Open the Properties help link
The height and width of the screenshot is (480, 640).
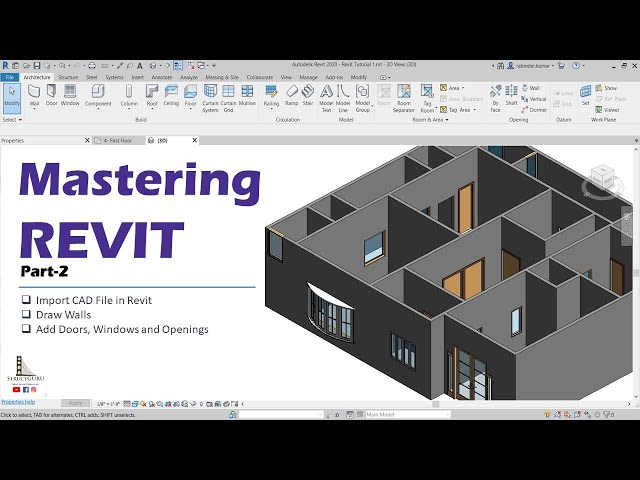[x=18, y=402]
